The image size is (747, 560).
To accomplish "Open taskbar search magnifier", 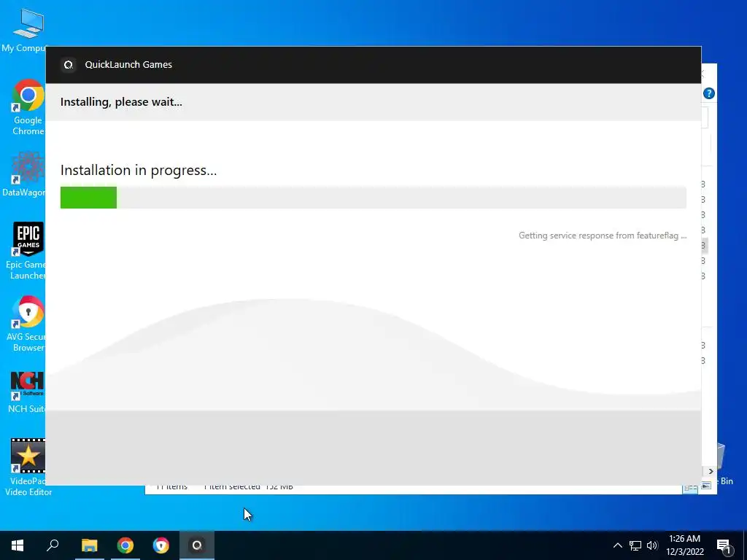I will point(53,545).
